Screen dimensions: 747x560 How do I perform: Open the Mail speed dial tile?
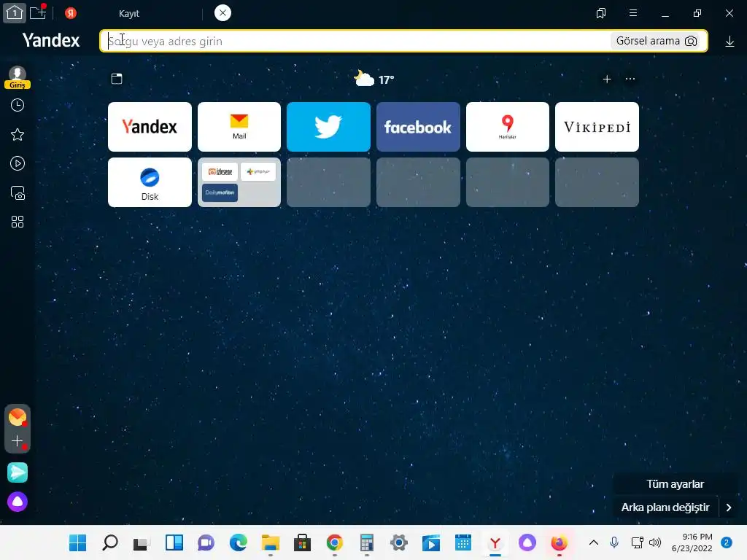pyautogui.click(x=239, y=127)
